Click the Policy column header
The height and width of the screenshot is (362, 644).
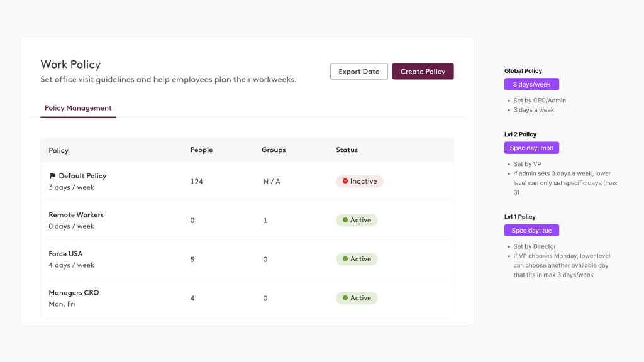point(58,151)
